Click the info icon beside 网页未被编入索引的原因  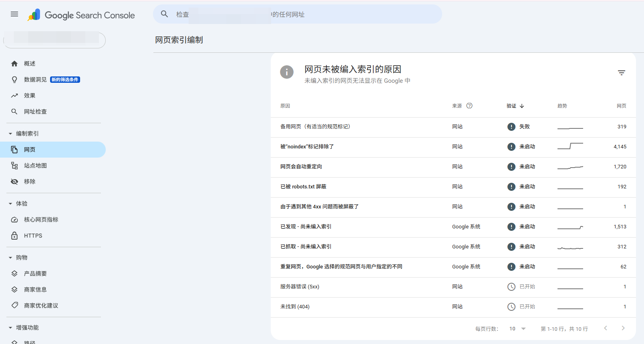click(x=287, y=72)
